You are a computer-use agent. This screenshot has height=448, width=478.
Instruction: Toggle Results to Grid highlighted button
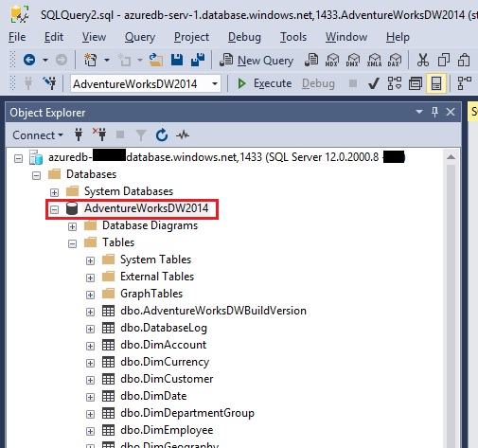coord(436,83)
